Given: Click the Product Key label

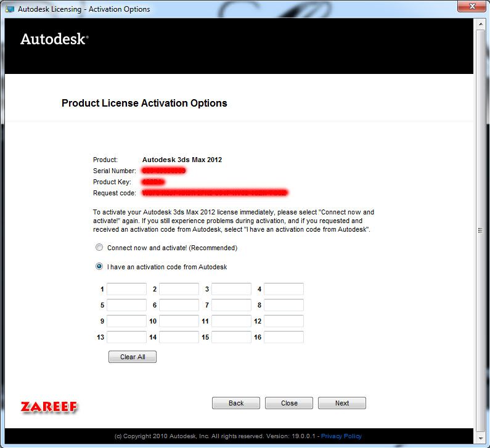Looking at the screenshot, I should click(x=112, y=182).
